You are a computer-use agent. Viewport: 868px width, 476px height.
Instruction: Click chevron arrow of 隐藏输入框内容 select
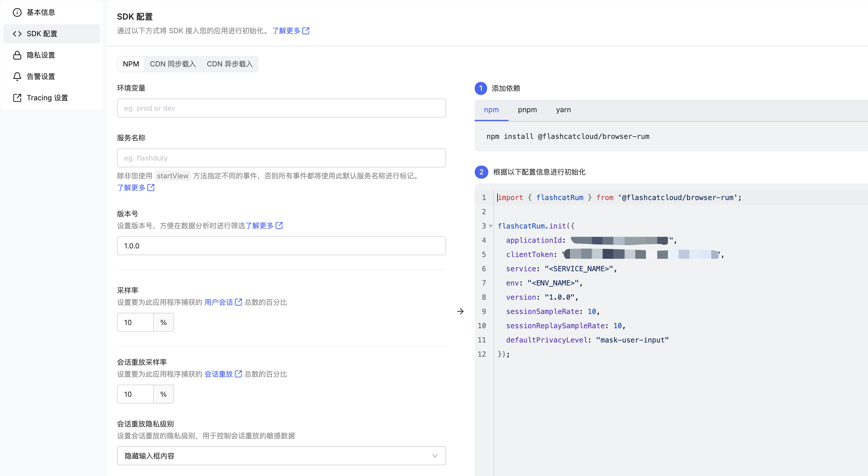click(x=435, y=456)
